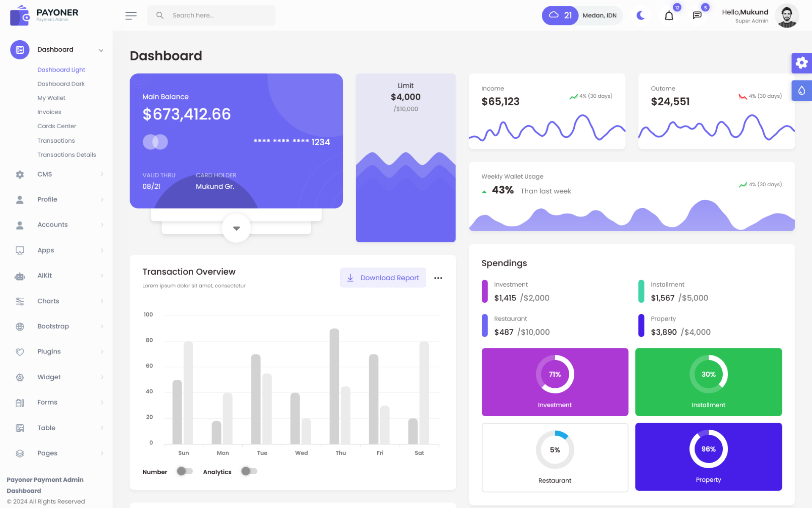
Task: Click the water drop theme icon
Action: tap(801, 90)
